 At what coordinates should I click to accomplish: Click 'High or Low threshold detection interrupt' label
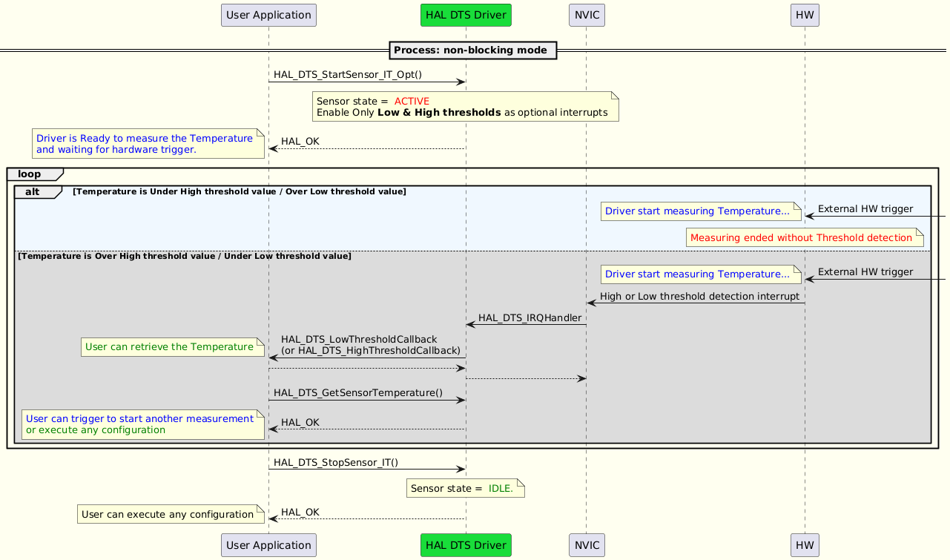700,296
